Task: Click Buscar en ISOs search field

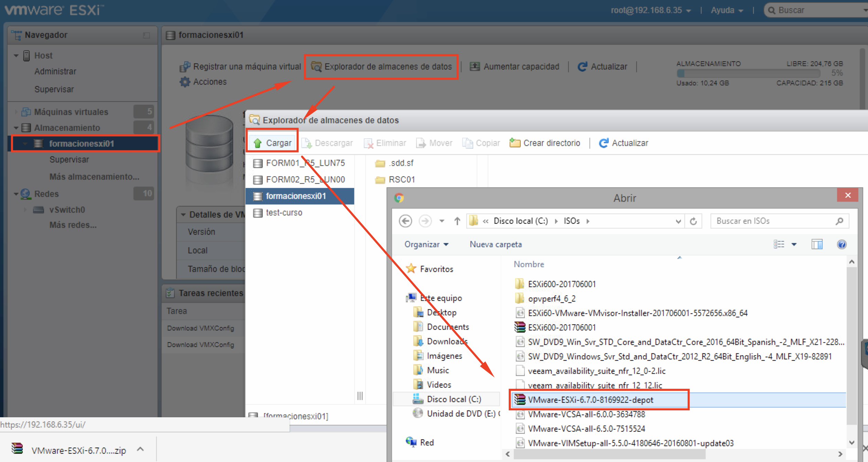Action: click(780, 221)
